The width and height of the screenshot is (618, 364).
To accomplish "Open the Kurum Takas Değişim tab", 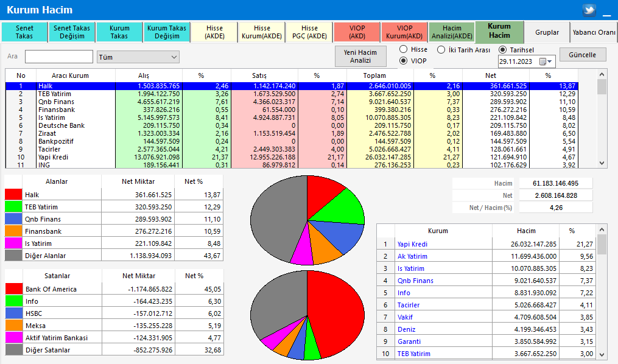I will pyautogui.click(x=167, y=32).
